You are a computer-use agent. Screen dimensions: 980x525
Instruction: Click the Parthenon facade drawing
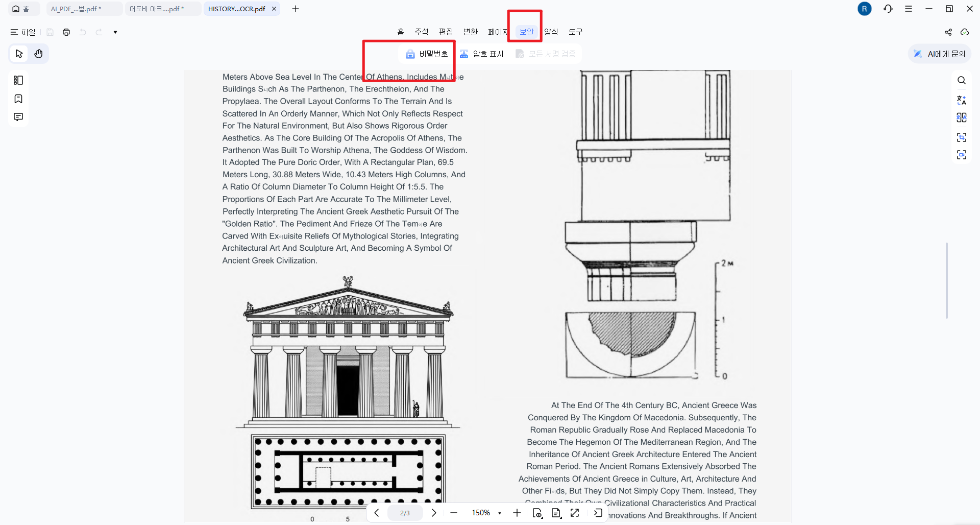coord(348,351)
